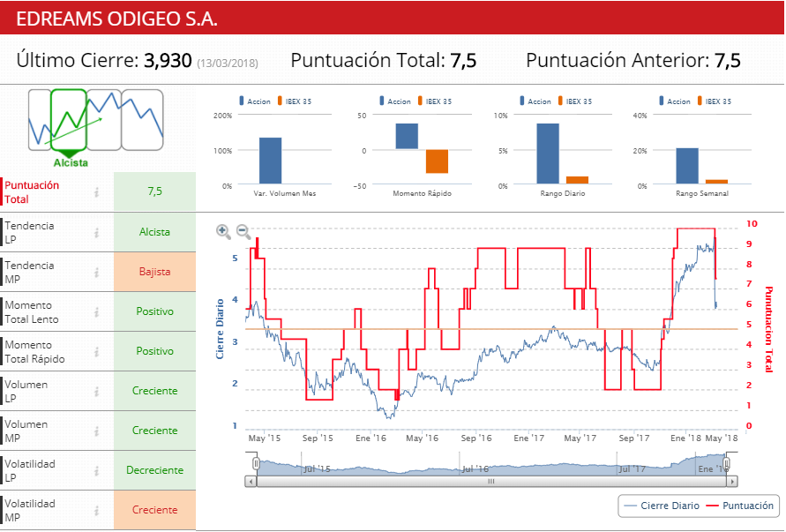Click Momento Total Lento Positivo cell
The height and width of the screenshot is (532, 786).
point(155,311)
